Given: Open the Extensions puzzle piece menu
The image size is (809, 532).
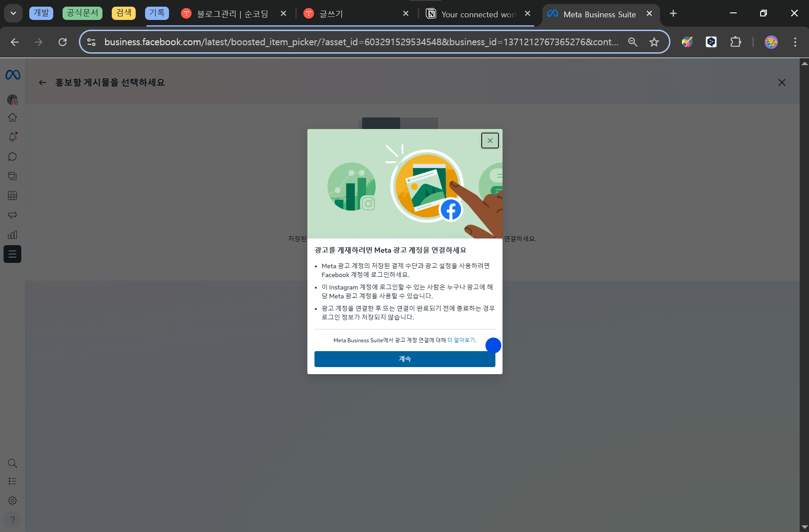Looking at the screenshot, I should pyautogui.click(x=736, y=42).
